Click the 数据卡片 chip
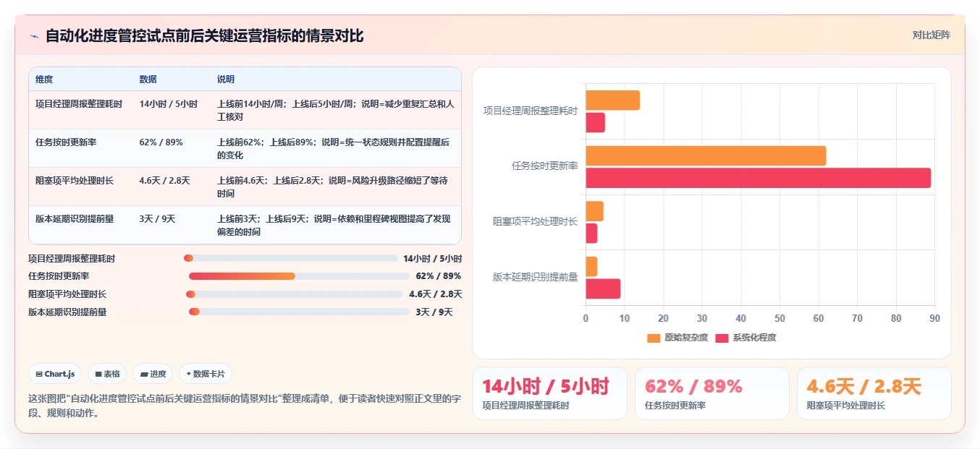The width and height of the screenshot is (980, 449). pos(206,374)
